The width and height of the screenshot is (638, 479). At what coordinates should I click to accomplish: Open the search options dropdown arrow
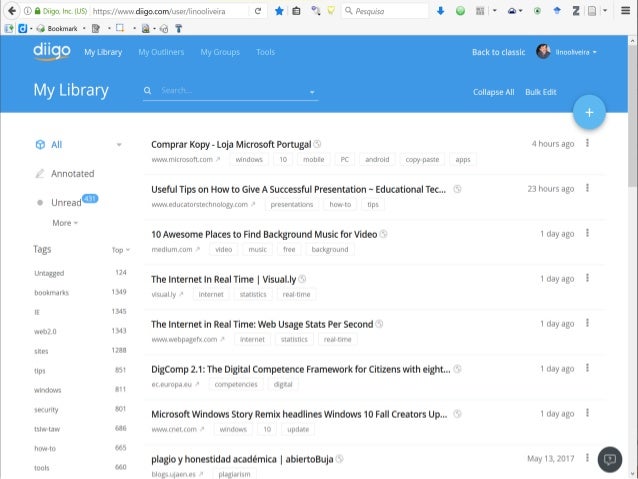click(312, 92)
